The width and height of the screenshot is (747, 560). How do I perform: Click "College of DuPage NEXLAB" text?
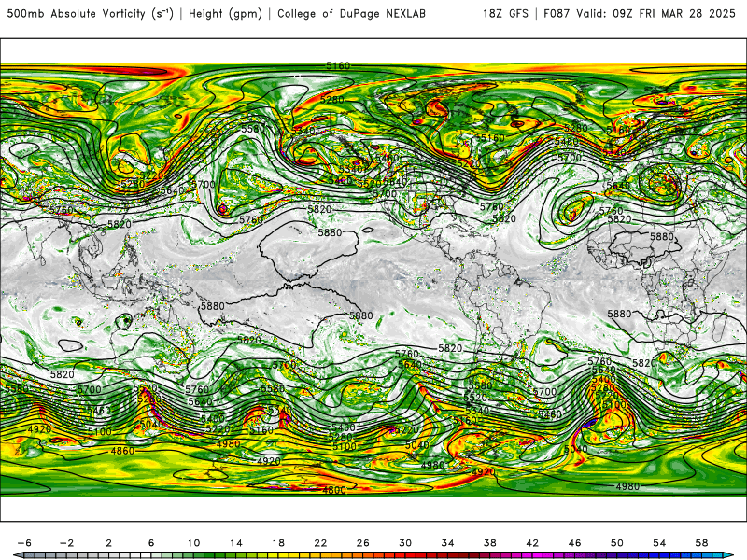pyautogui.click(x=352, y=14)
